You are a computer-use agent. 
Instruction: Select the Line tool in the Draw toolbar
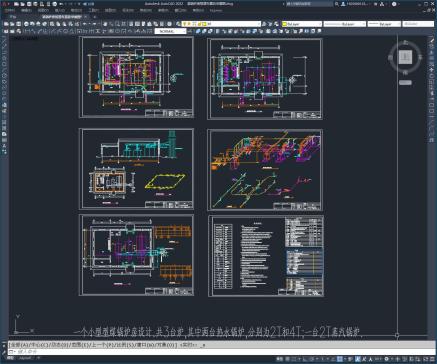(4, 40)
